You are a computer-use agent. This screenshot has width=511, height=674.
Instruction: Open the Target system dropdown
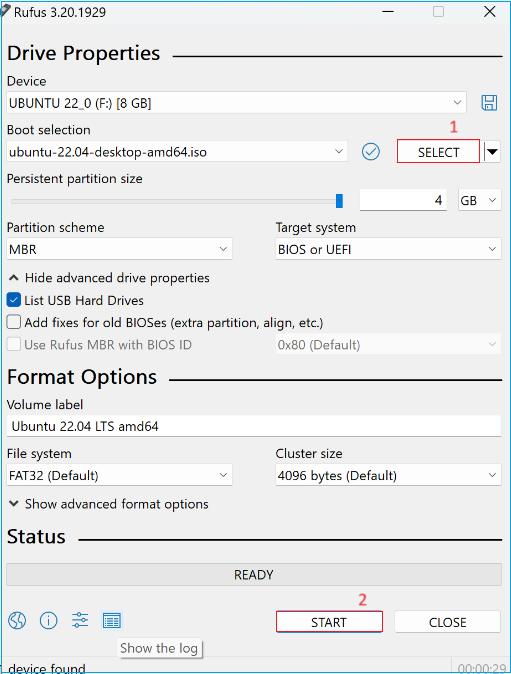click(x=388, y=249)
